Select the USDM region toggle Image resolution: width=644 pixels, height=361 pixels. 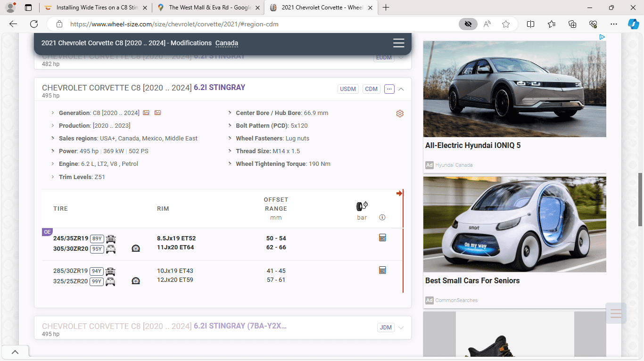coord(348,89)
